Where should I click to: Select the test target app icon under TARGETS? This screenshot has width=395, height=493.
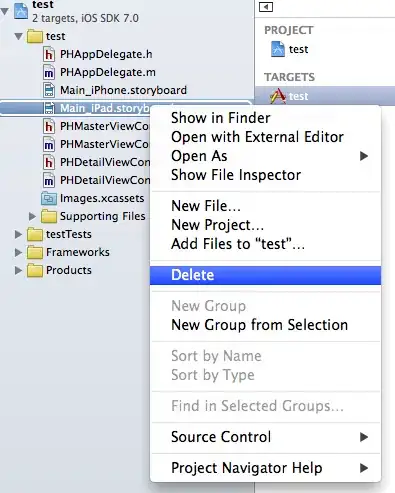pyautogui.click(x=278, y=96)
